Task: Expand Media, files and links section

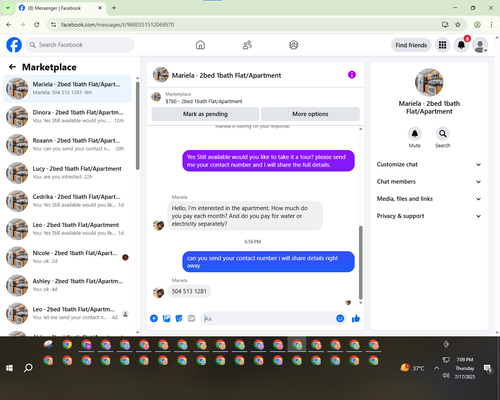Action: (x=429, y=199)
